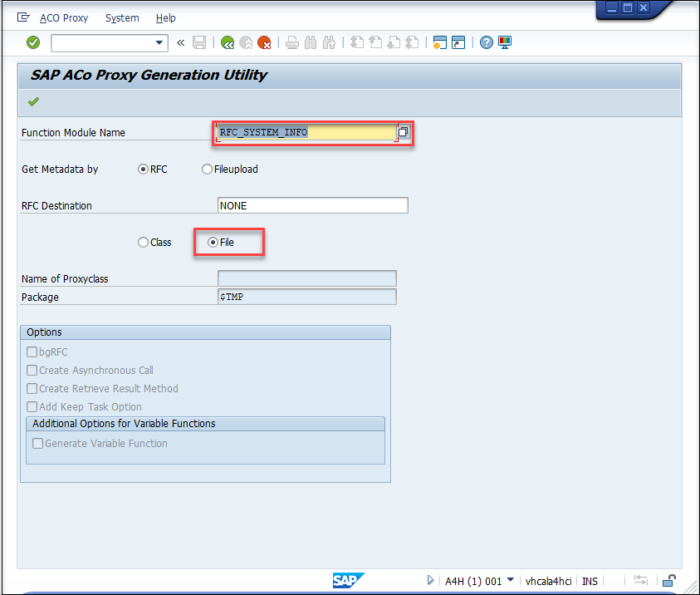This screenshot has height=595, width=700.
Task: Open the command field dropdown arrow
Action: click(x=159, y=43)
